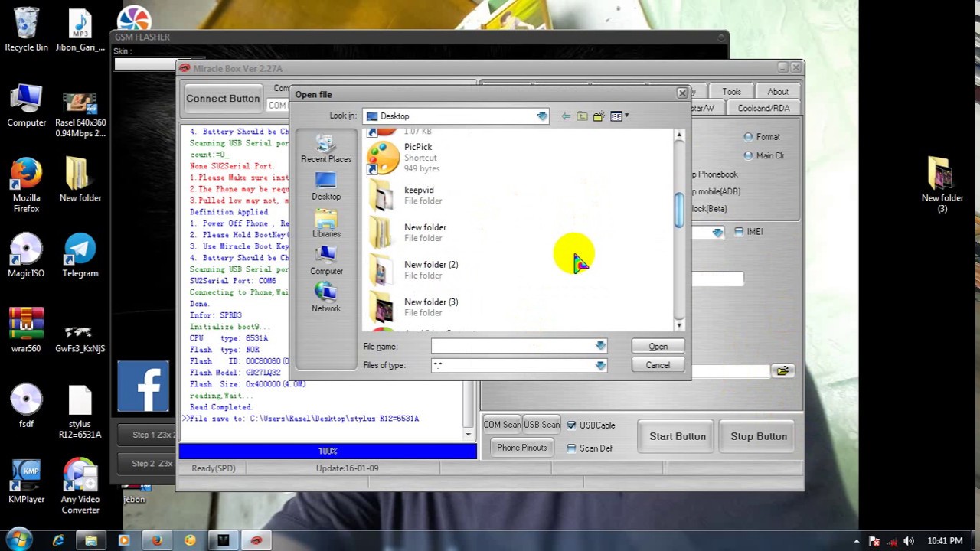Click the taskbar clock showing 10:41 PM
Image resolution: width=980 pixels, height=551 pixels.
945,541
